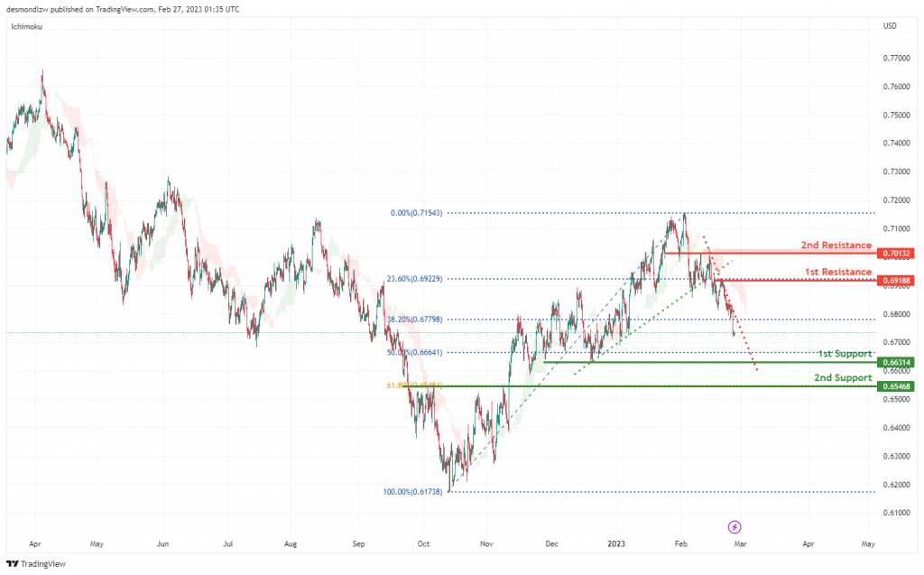Select the Ichimoku indicator label

coord(26,26)
